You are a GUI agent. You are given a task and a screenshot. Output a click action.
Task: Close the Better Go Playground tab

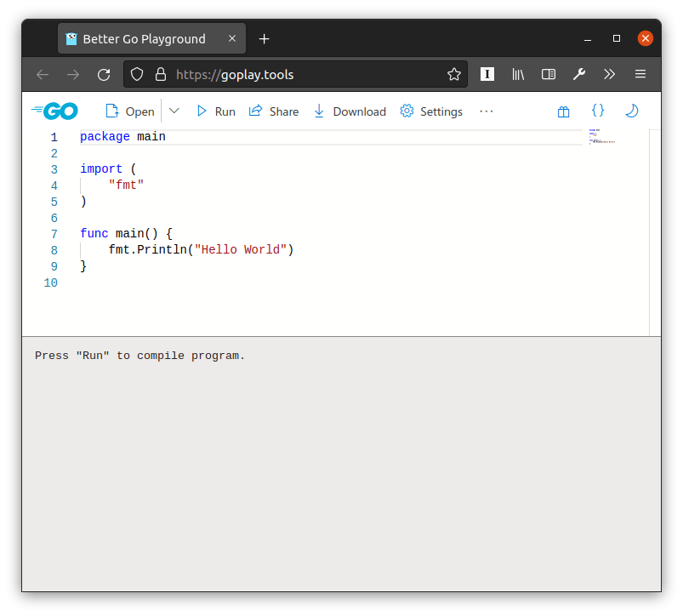click(232, 39)
